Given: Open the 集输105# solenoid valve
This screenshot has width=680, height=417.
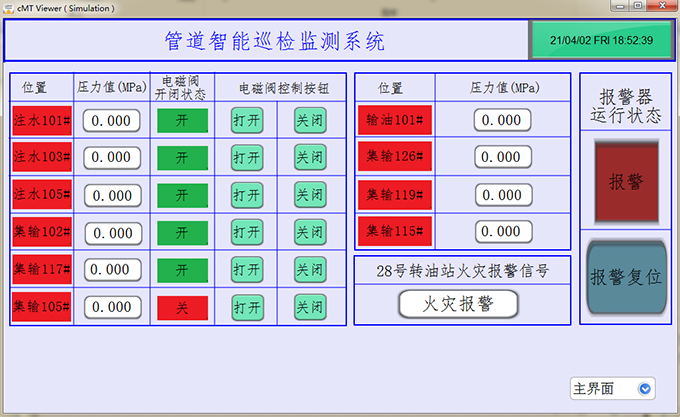Looking at the screenshot, I should coord(247,307).
